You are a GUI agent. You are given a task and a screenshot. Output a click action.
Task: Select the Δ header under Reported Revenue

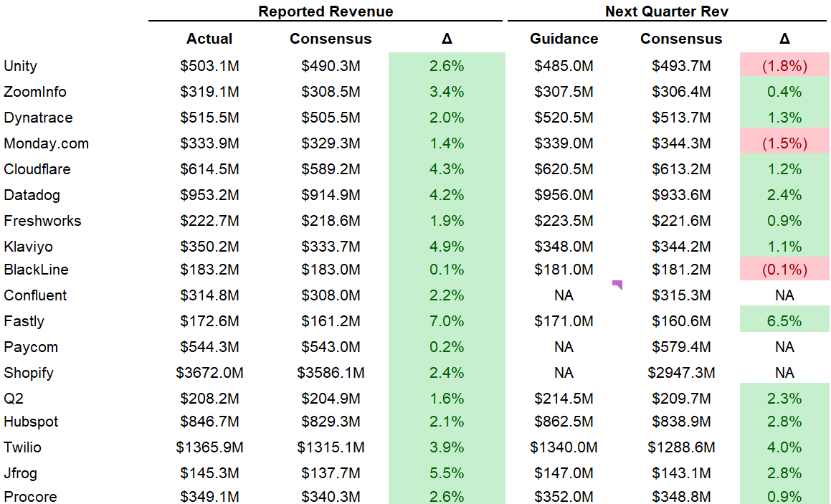click(447, 39)
